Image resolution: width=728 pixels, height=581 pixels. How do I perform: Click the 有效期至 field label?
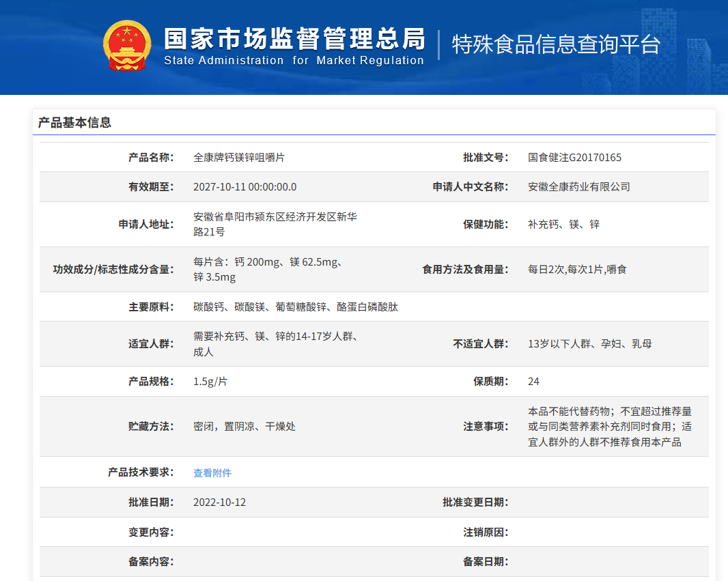(151, 187)
